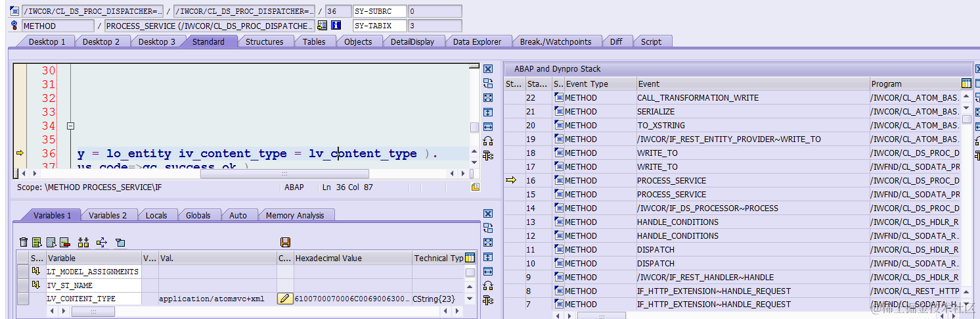Click value application/atomsvc+xml

coord(212,299)
